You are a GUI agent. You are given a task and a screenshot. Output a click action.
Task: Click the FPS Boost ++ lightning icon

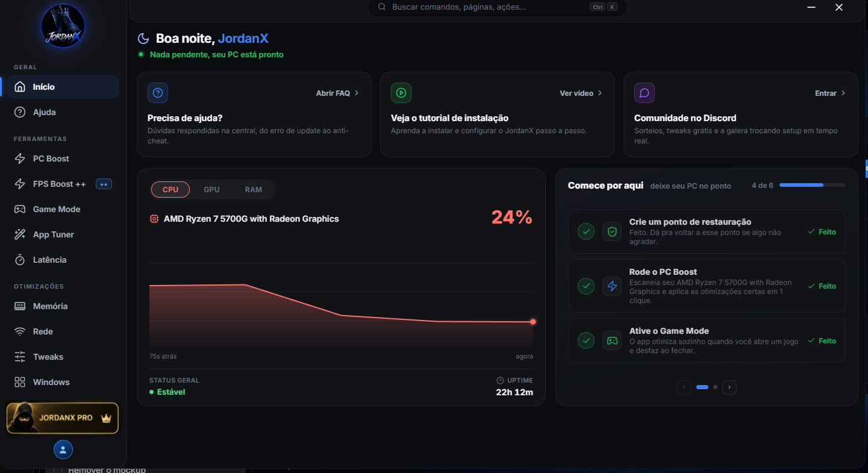pos(20,184)
